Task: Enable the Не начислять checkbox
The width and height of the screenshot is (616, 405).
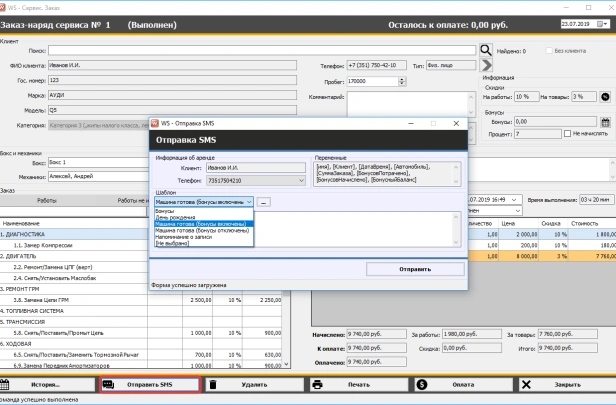Action: [x=567, y=133]
